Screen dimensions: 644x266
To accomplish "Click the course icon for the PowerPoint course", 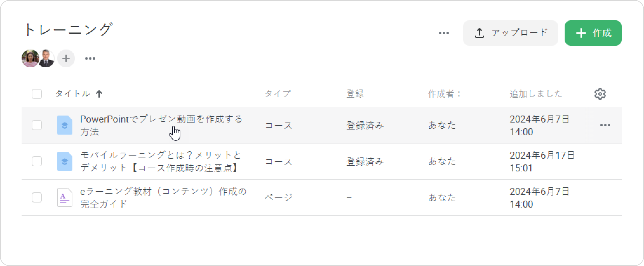I will tap(64, 125).
